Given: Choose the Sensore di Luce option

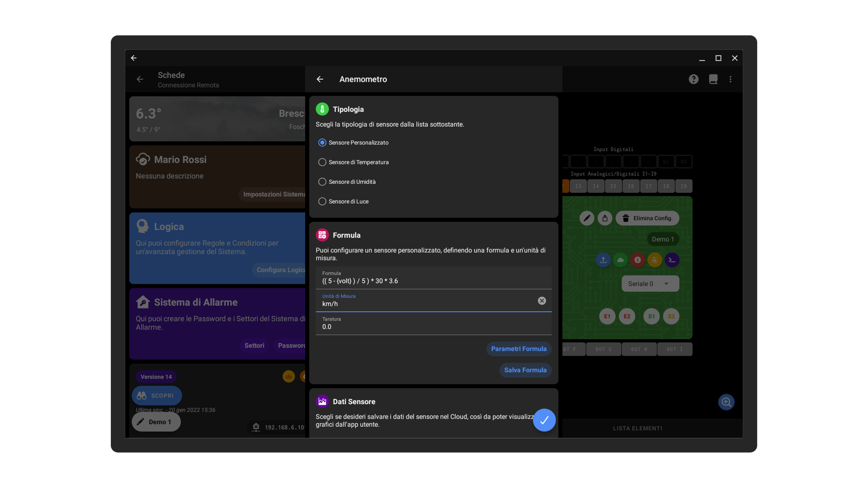Looking at the screenshot, I should coord(322,201).
